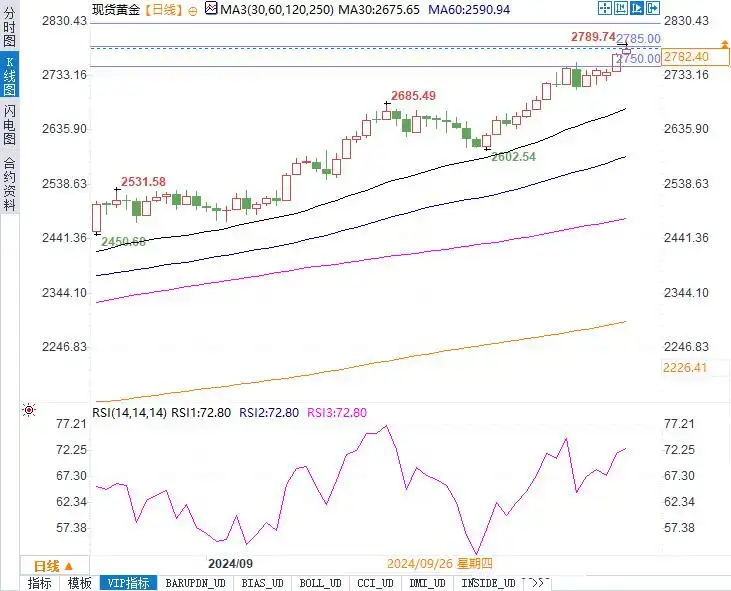
Task: Click the 2685.49 peak price label
Action: point(414,96)
